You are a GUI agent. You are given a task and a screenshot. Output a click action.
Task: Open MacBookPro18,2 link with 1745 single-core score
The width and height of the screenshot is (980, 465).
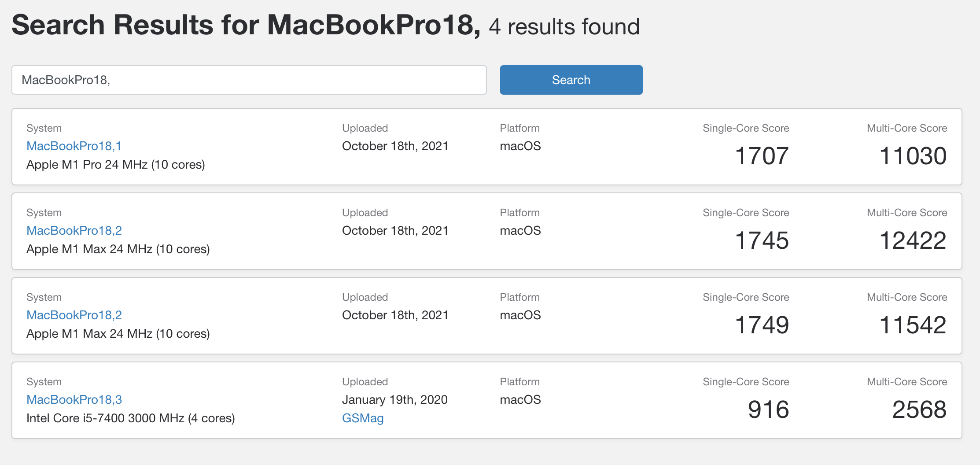click(x=74, y=230)
